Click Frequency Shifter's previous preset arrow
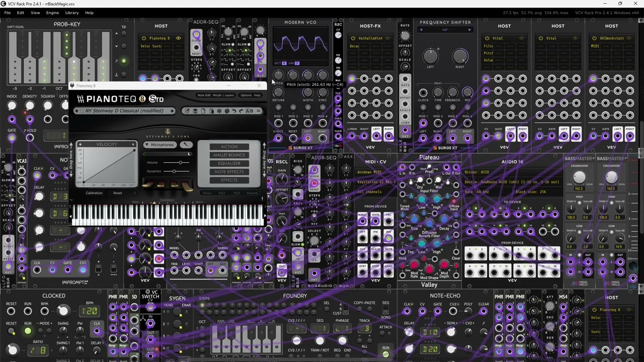 pos(421,30)
